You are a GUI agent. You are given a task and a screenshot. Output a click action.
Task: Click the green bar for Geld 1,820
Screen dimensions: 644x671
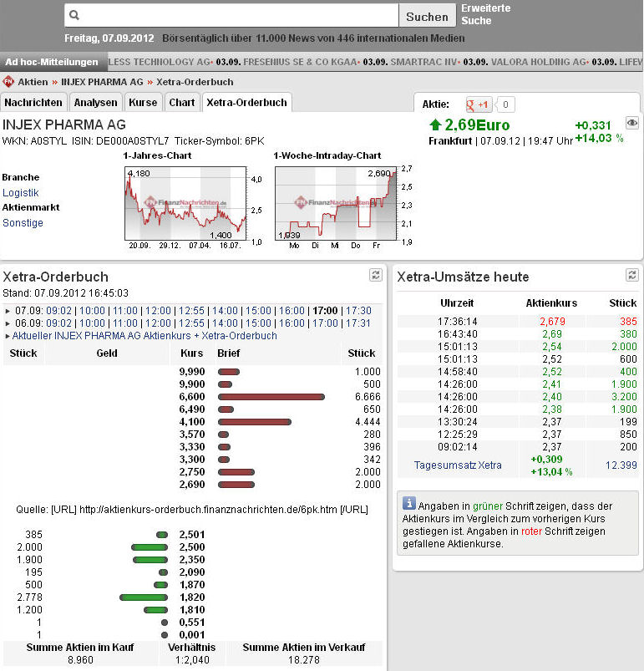coord(144,597)
